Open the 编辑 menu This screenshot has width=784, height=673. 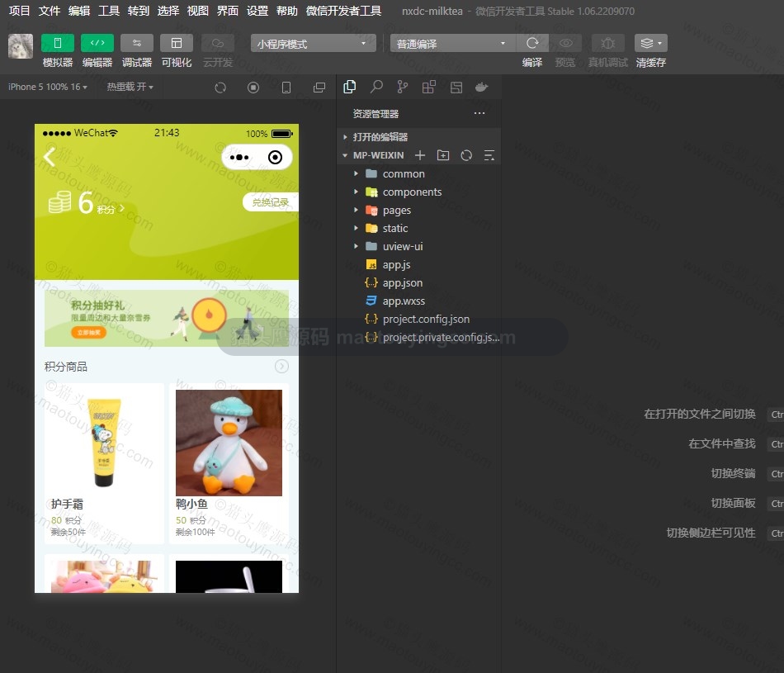pyautogui.click(x=79, y=11)
